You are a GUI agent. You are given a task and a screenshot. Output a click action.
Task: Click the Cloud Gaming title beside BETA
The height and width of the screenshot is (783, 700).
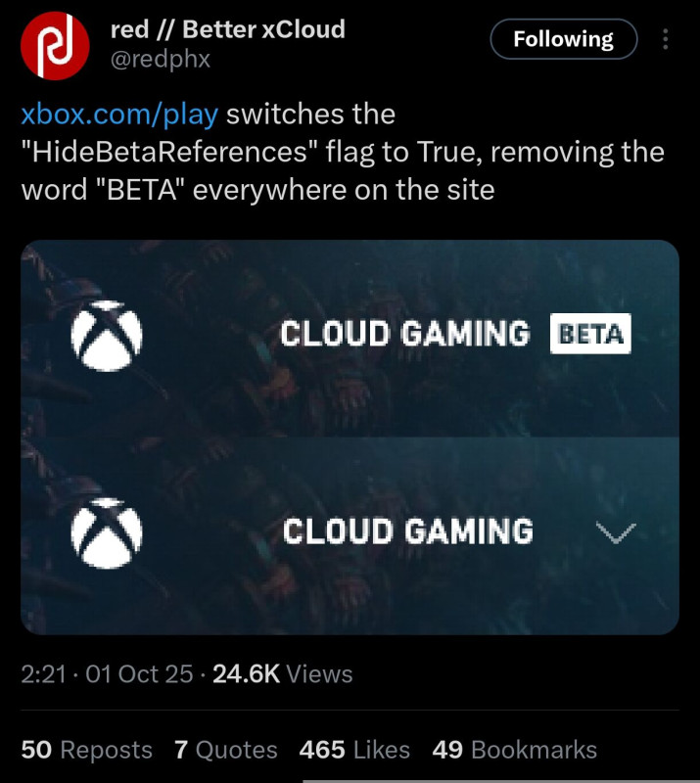point(404,334)
